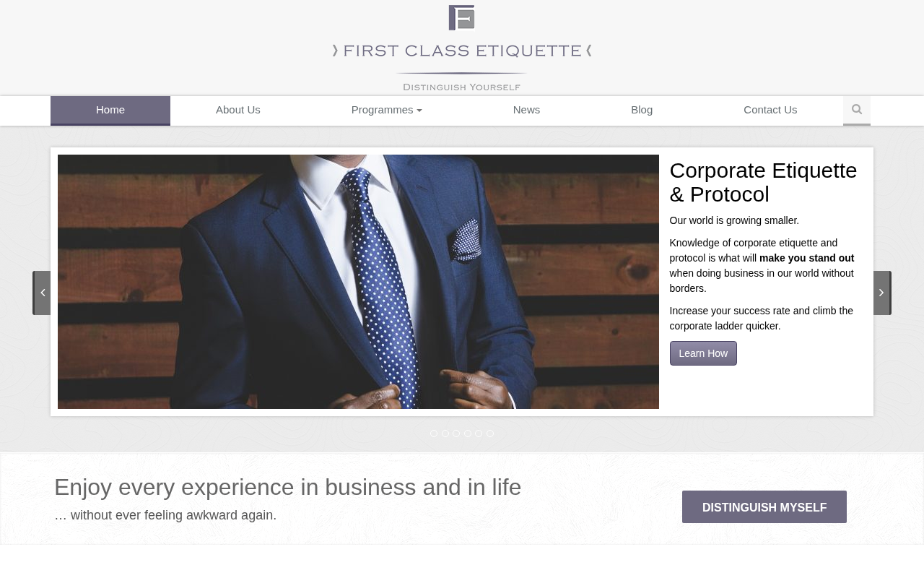Image resolution: width=924 pixels, height=578 pixels.
Task: Select the second carousel indicator dot
Action: (445, 433)
